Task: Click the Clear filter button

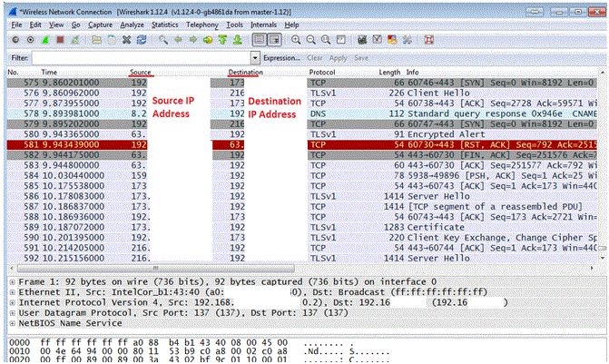Action: [x=315, y=58]
